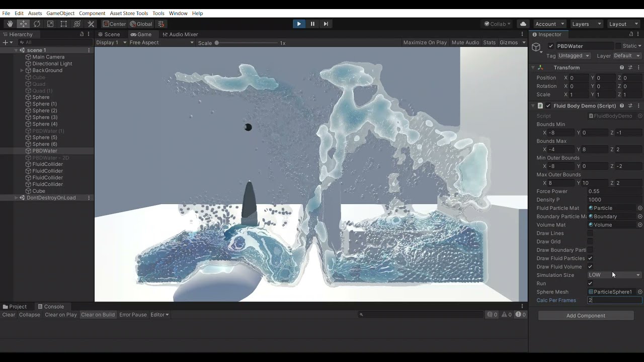Switch to the Scene tab

(109, 34)
